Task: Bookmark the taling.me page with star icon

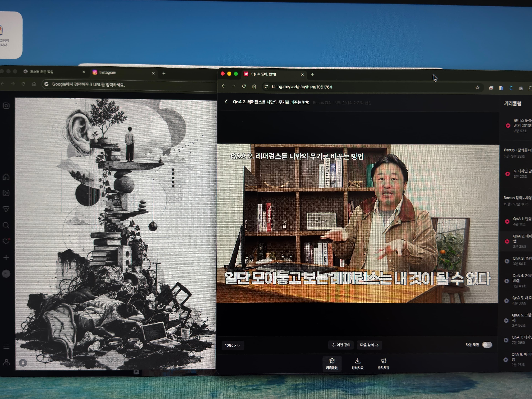Action: pyautogui.click(x=477, y=88)
